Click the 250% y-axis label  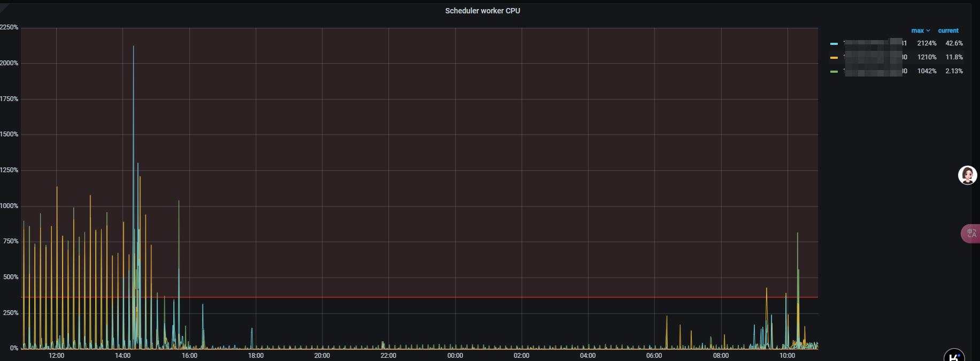coord(11,313)
